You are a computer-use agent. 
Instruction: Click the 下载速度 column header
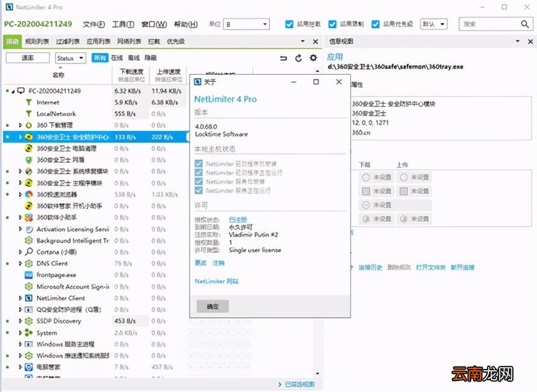131,75
